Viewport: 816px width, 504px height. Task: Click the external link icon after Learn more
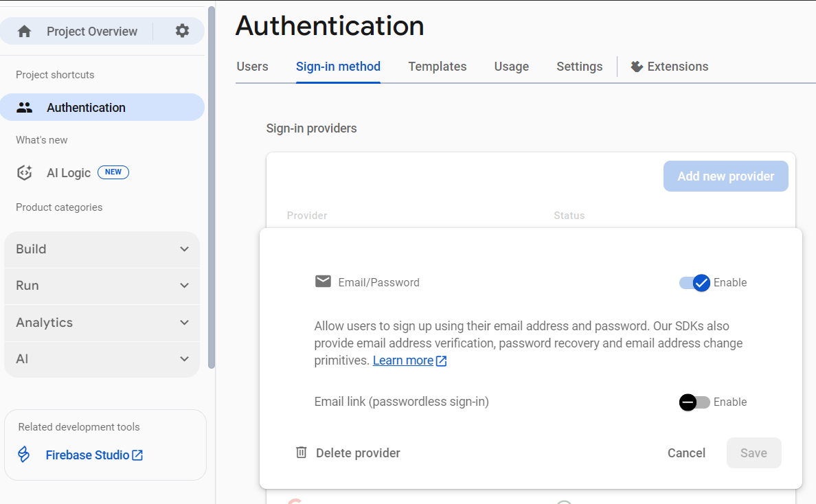pyautogui.click(x=440, y=360)
